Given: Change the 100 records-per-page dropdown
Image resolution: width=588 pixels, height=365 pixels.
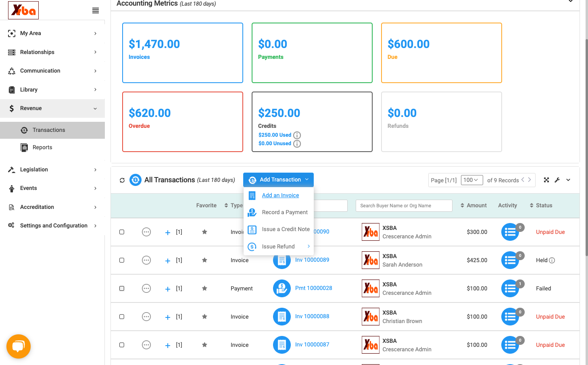Looking at the screenshot, I should coord(472,180).
